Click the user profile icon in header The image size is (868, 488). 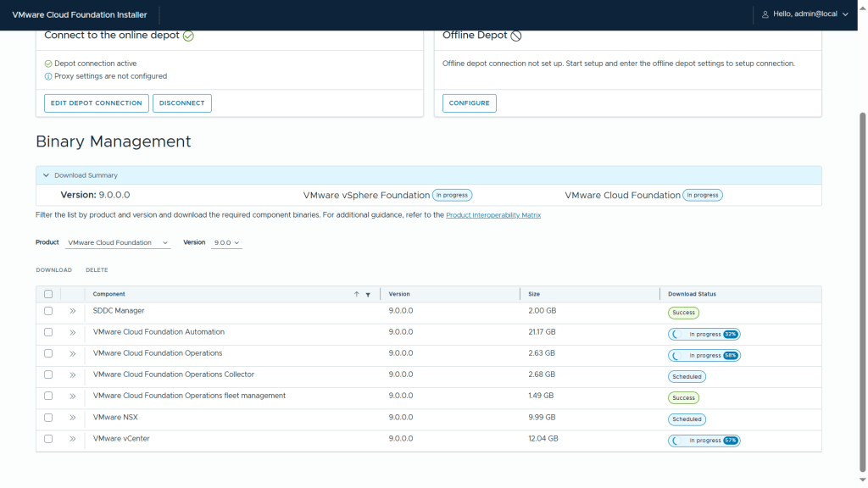(765, 14)
